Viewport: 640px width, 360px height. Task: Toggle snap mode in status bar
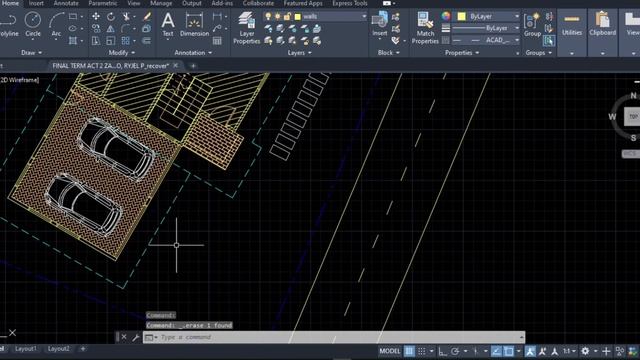pyautogui.click(x=422, y=351)
